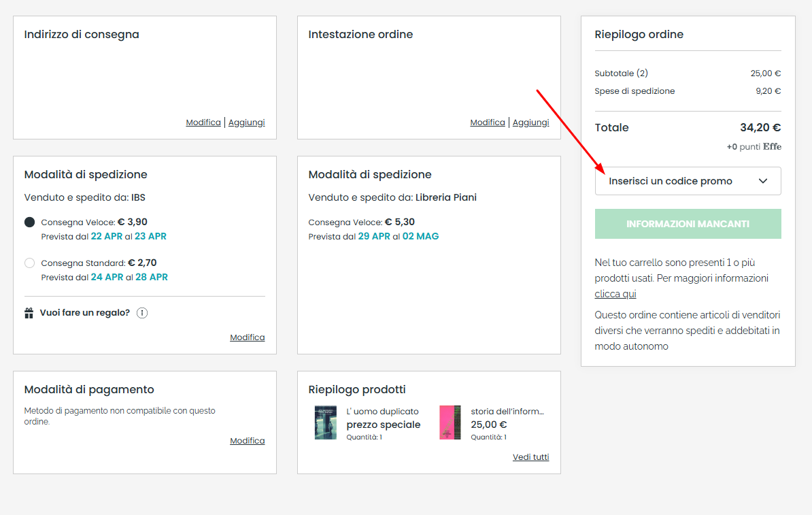Open L'uomo duplicato book cover thumbnail
Viewport: 812px width, 515px height.
click(325, 422)
